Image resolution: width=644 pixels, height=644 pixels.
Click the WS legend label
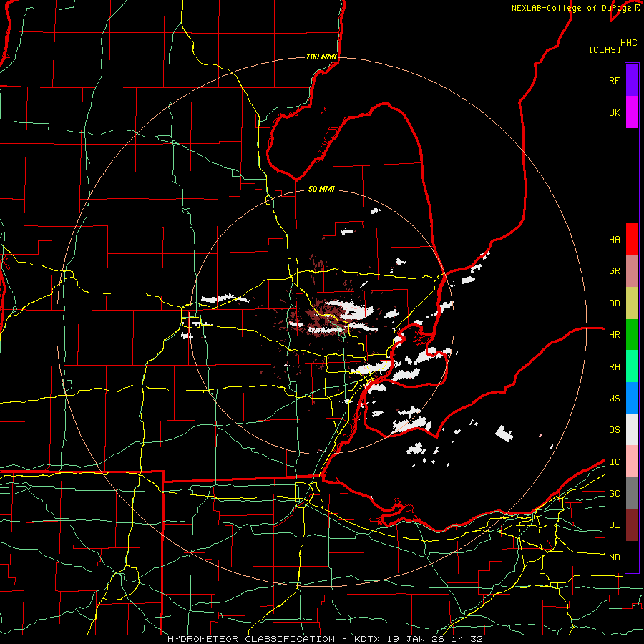pyautogui.click(x=614, y=399)
